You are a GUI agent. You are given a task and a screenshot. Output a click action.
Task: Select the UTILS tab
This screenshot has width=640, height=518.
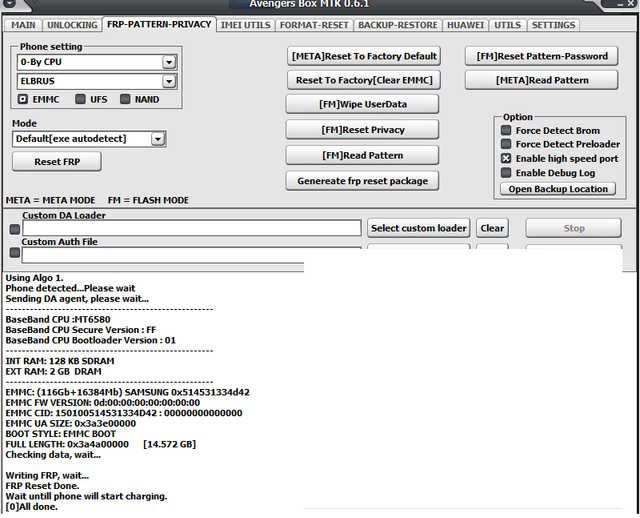tap(508, 25)
